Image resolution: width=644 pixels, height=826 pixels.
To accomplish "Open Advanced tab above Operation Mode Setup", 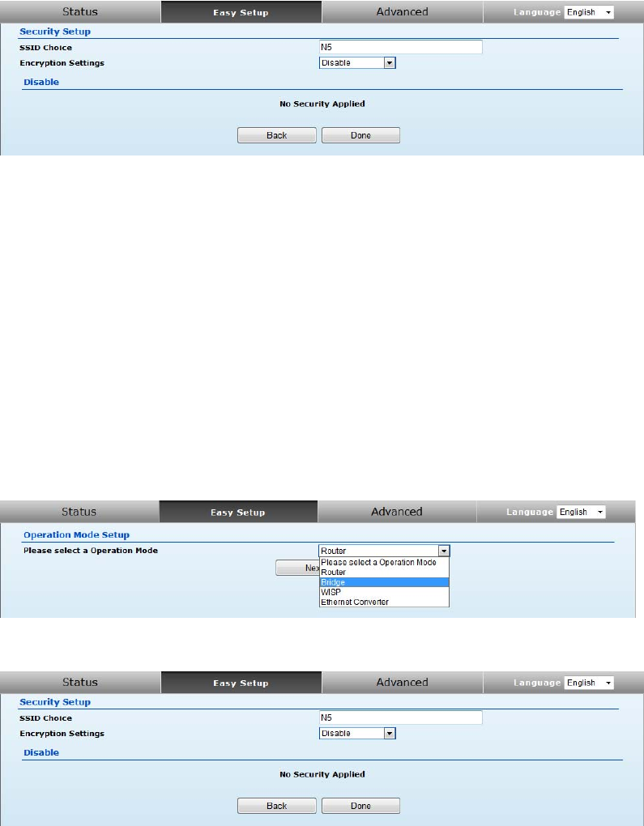I will click(x=397, y=512).
